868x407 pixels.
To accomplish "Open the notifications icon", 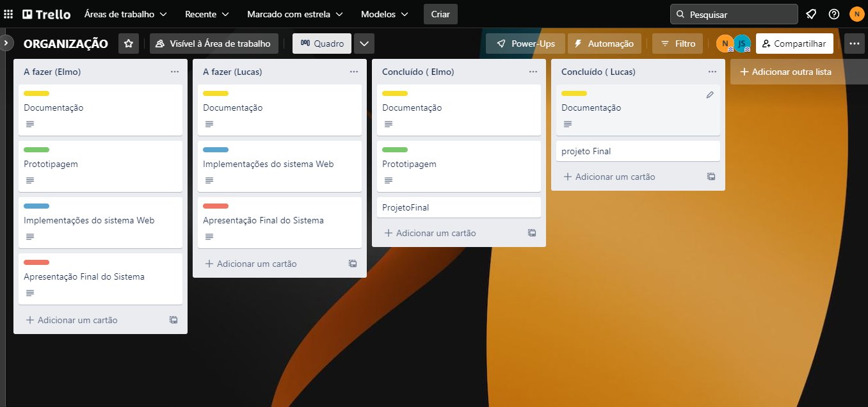I will click(x=811, y=13).
